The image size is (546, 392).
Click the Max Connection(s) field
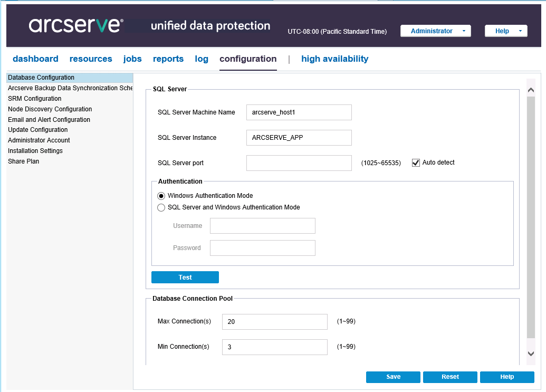coord(275,322)
